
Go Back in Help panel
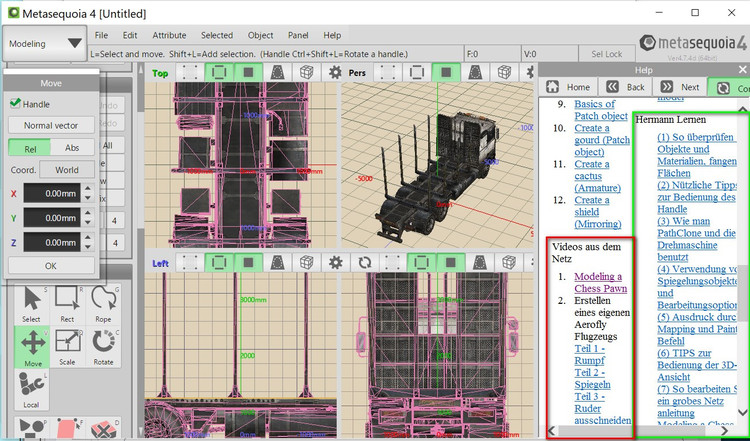(x=625, y=87)
